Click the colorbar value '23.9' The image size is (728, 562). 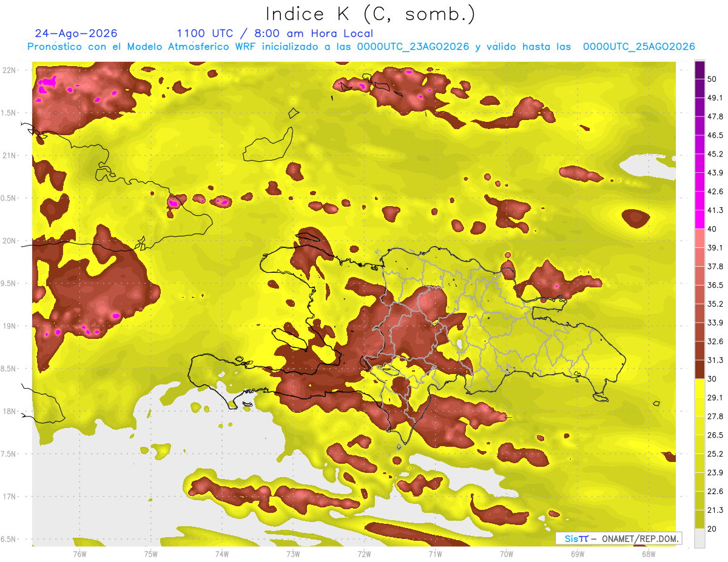[x=715, y=472]
